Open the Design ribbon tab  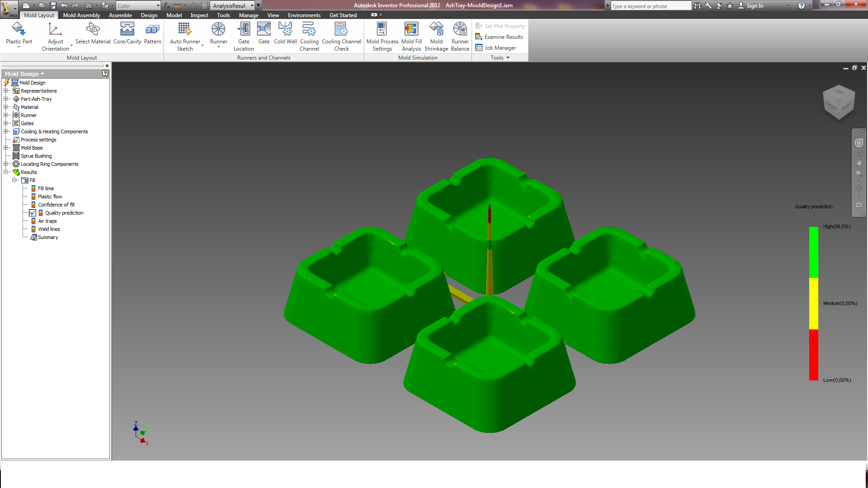click(x=149, y=15)
